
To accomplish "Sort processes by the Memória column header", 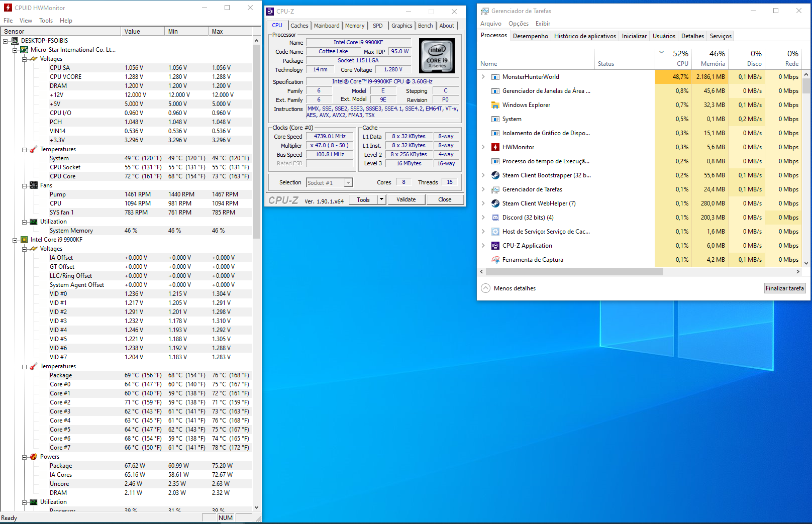I will [x=709, y=59].
